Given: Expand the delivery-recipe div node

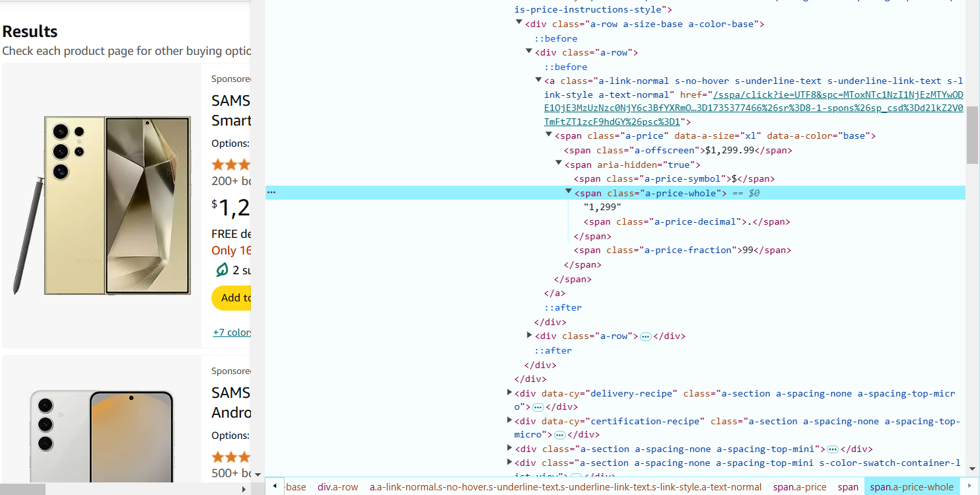Looking at the screenshot, I should 509,393.
